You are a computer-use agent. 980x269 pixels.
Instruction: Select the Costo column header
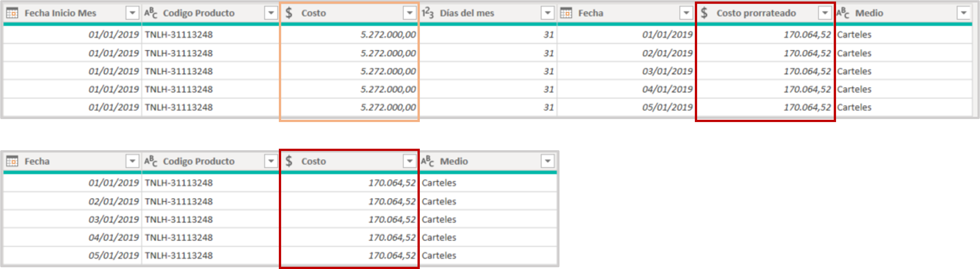(x=313, y=13)
